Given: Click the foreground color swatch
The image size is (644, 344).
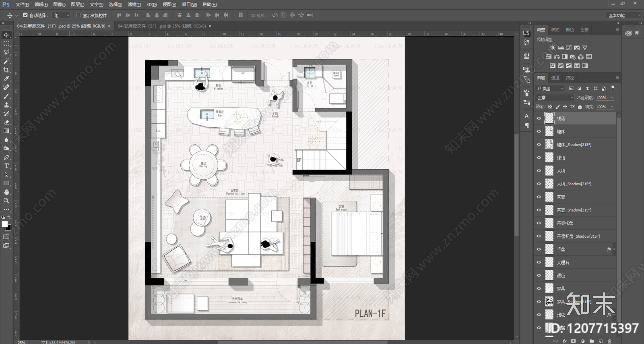Looking at the screenshot, I should [x=4, y=224].
